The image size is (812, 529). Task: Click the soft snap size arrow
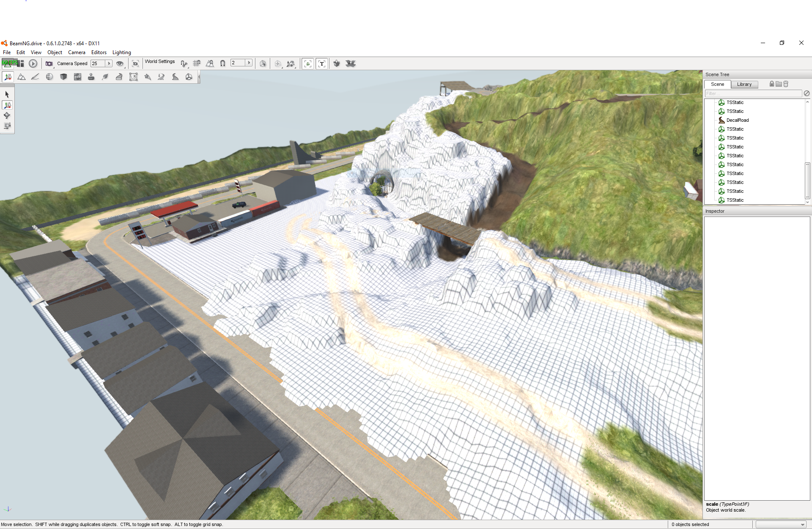[x=249, y=63]
